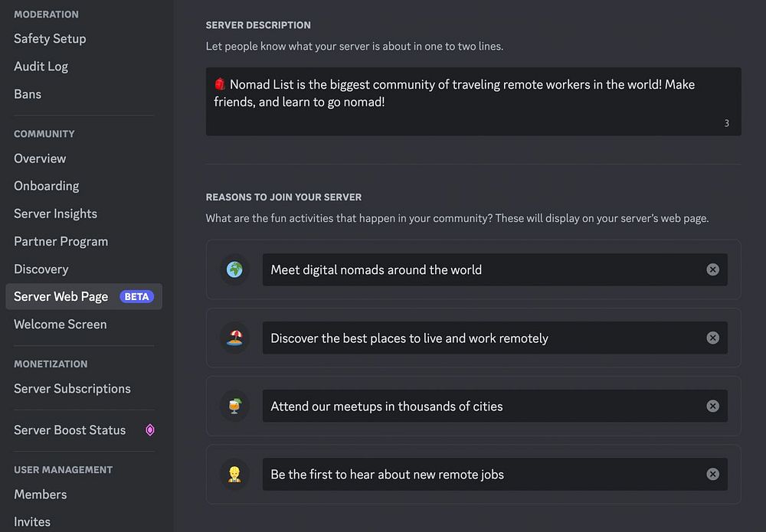Image resolution: width=766 pixels, height=532 pixels.
Task: Open Discovery settings
Action: 41,269
